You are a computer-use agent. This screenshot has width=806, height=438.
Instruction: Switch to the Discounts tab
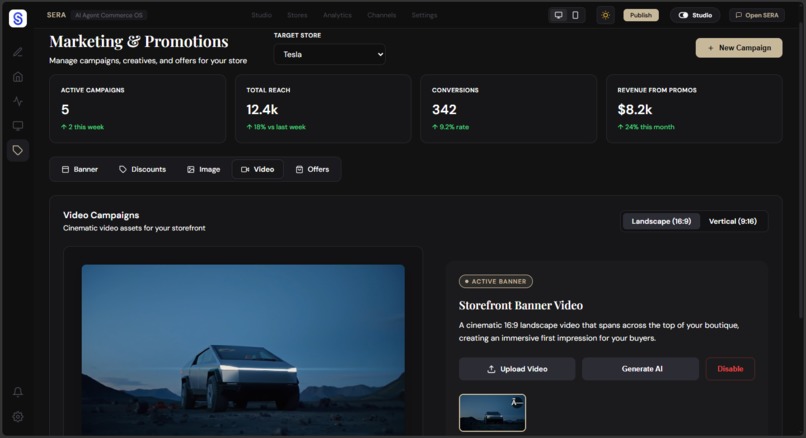(x=142, y=169)
